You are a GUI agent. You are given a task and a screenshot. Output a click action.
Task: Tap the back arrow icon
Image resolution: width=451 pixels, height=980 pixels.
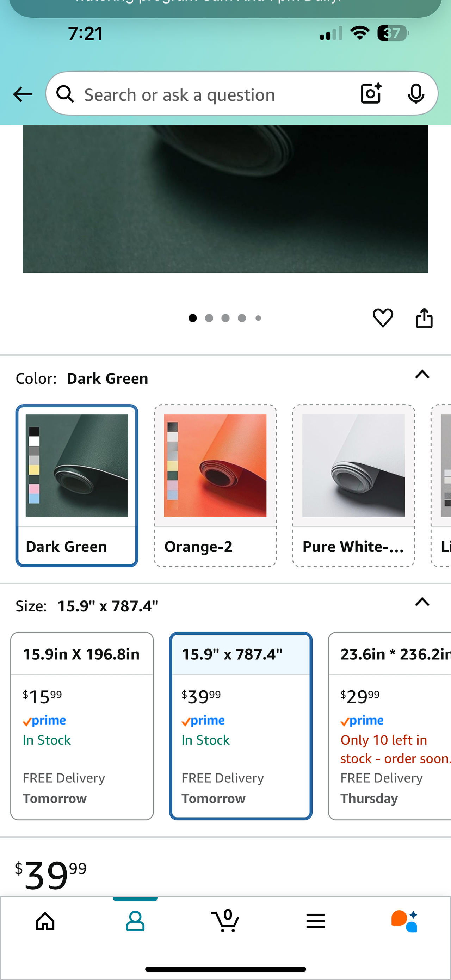pos(23,94)
